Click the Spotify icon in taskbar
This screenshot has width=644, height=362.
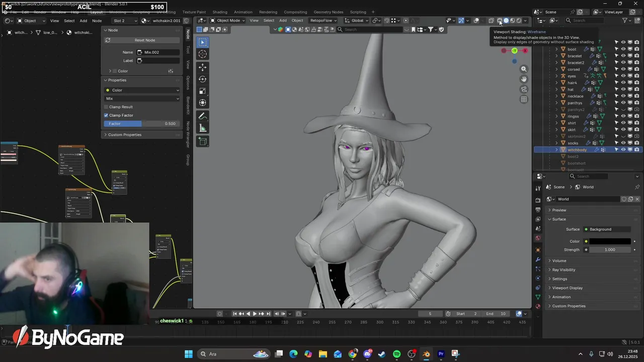pyautogui.click(x=396, y=354)
